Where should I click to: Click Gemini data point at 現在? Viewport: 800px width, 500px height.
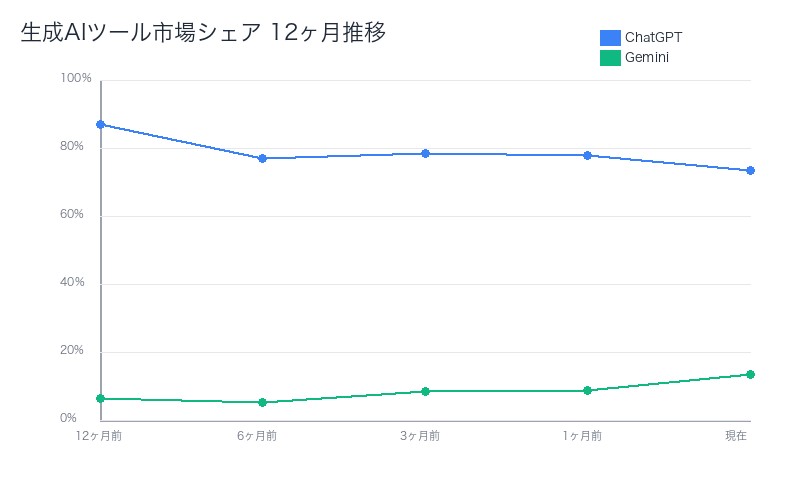750,375
